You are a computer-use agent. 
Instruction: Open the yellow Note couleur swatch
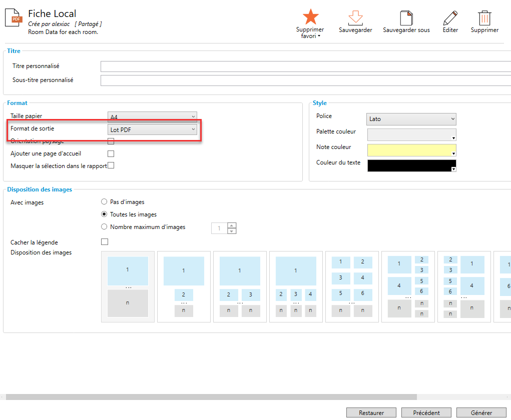coord(411,150)
